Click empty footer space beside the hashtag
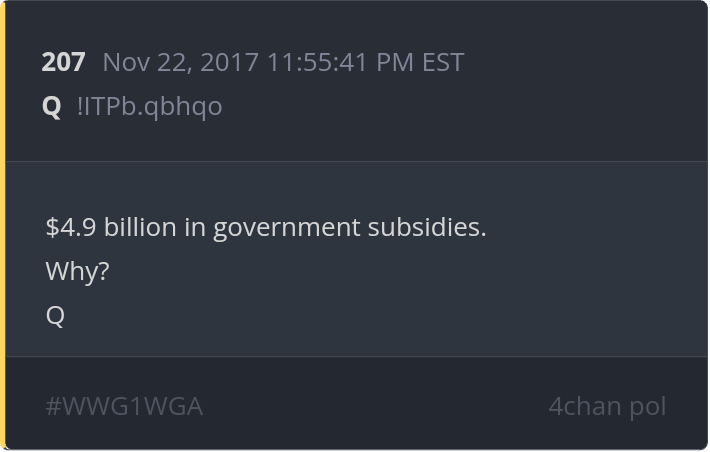Image resolution: width=710 pixels, height=452 pixels. click(376, 406)
